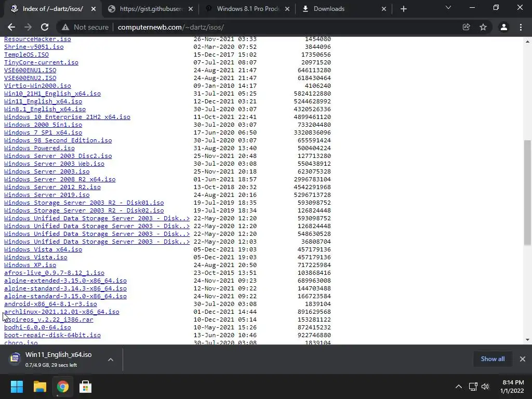Click Windows_Powered.iso link
The image size is (532, 399).
39,148
